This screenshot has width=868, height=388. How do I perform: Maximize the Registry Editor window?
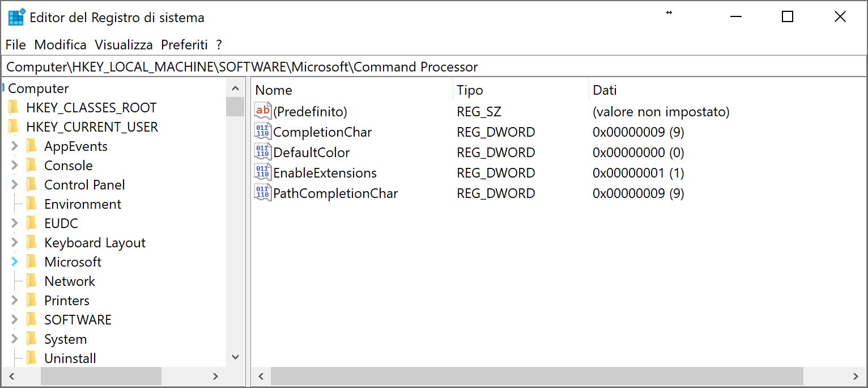[x=787, y=17]
